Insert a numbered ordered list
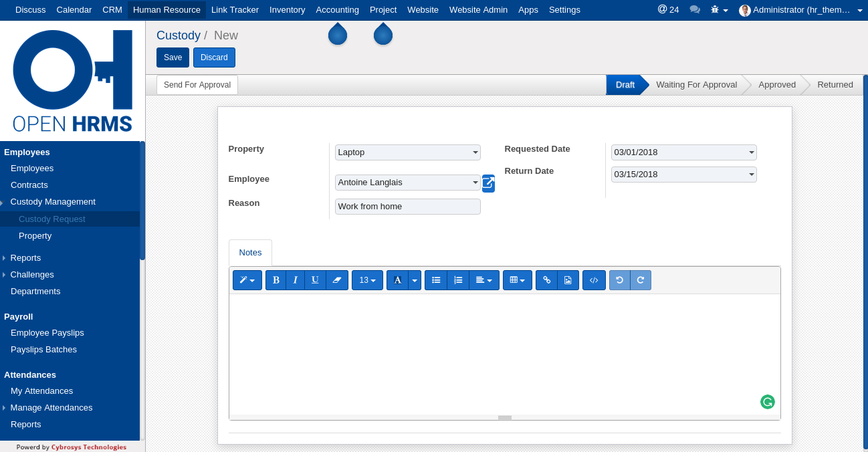This screenshot has width=868, height=452. pyautogui.click(x=458, y=280)
